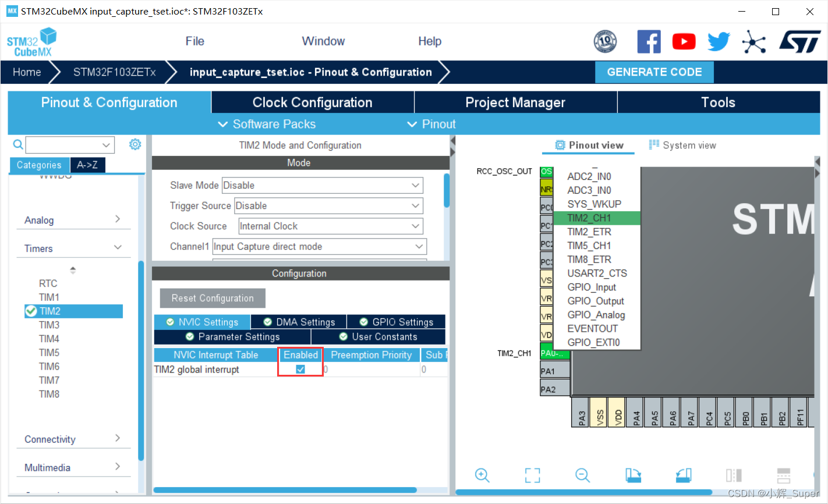The height and width of the screenshot is (504, 828).
Task: Select the green PA0 pin on the chip
Action: (555, 353)
